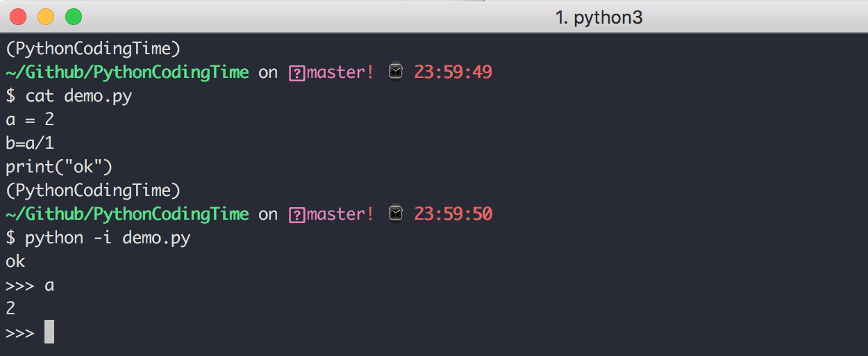
Task: Click the "cat demo.py" command text
Action: click(78, 96)
